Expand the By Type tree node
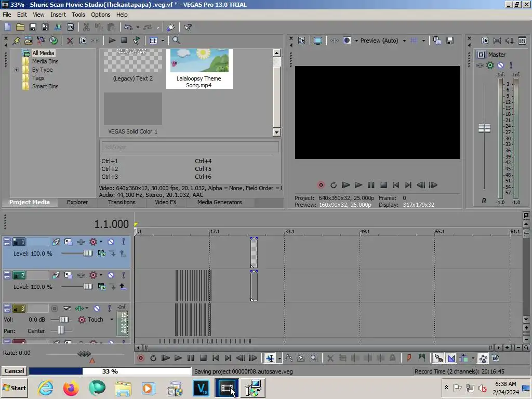532x399 pixels. coord(16,70)
